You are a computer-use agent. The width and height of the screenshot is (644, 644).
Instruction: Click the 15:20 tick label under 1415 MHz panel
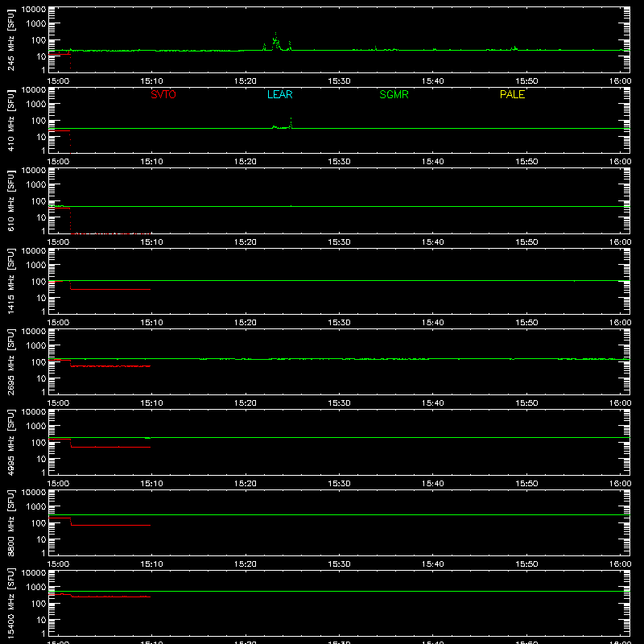point(246,323)
